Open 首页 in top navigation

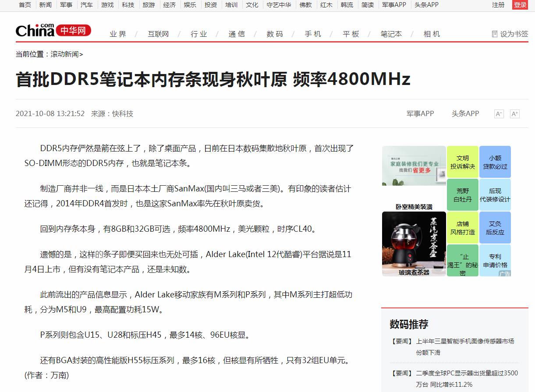[25, 5]
